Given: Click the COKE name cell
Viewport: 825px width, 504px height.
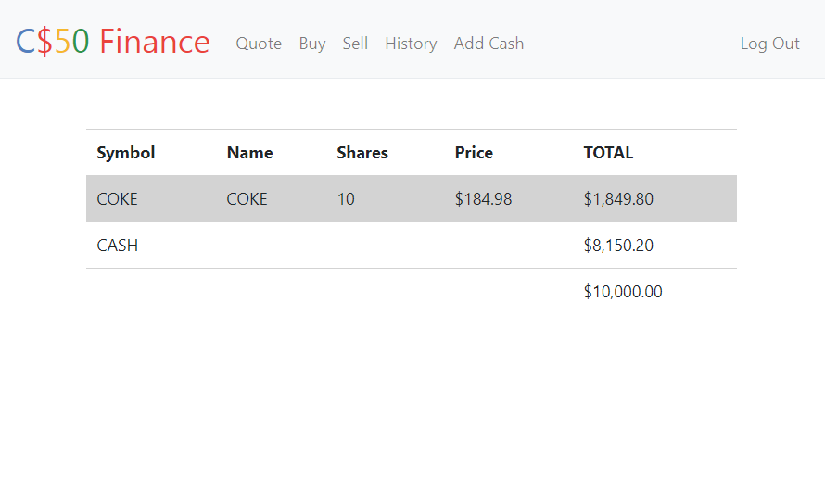Looking at the screenshot, I should [x=247, y=199].
